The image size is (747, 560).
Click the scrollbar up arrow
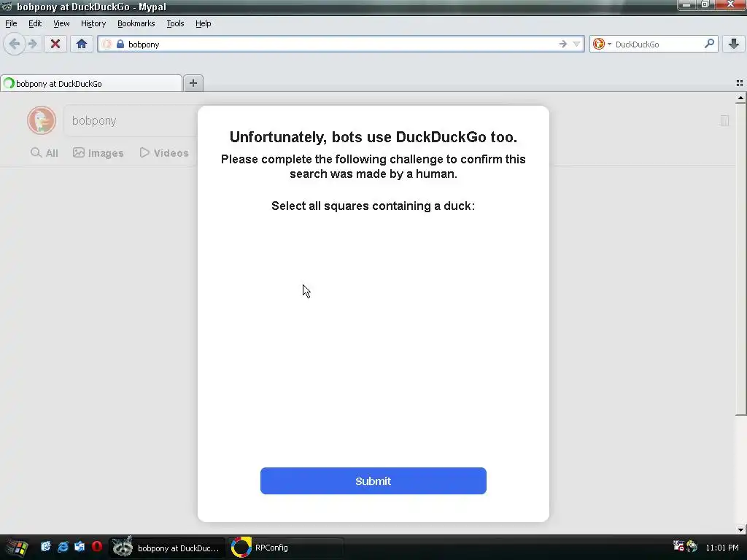click(740, 98)
